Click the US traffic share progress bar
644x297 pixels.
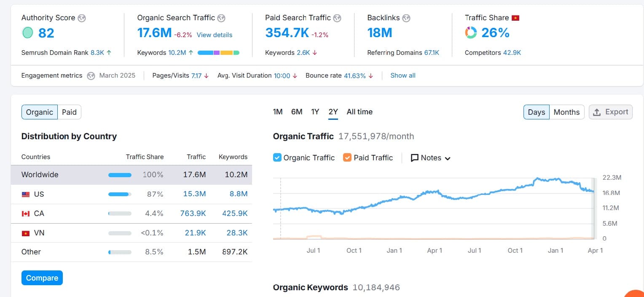[120, 194]
